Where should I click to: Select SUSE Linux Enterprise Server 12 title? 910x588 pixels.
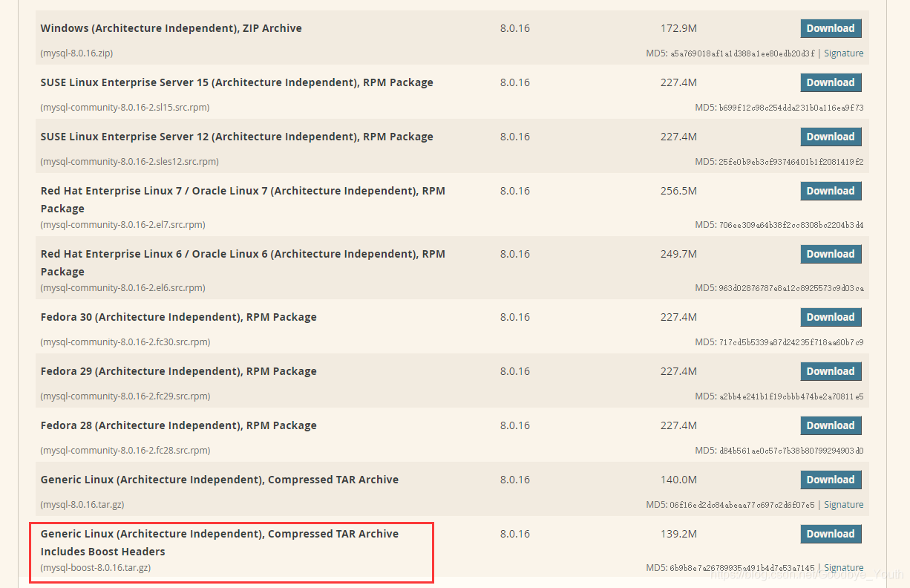(x=237, y=137)
